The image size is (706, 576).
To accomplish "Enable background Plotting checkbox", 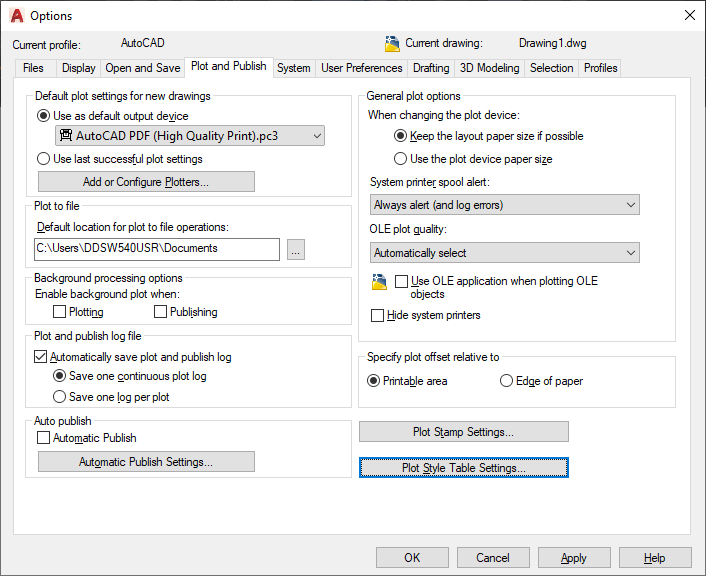I will 61,312.
